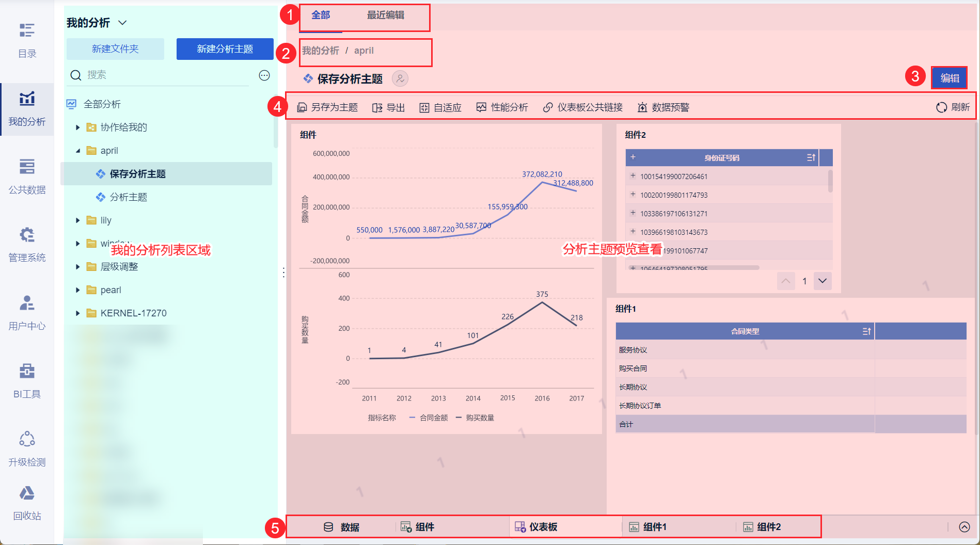This screenshot has height=545, width=980.
Task: Collapse the april folder
Action: [77, 151]
